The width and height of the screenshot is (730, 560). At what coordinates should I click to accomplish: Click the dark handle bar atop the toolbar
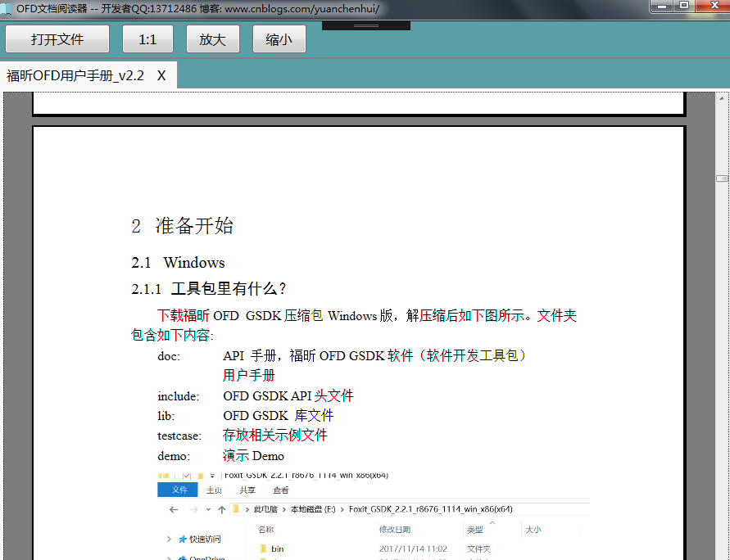pos(366,25)
